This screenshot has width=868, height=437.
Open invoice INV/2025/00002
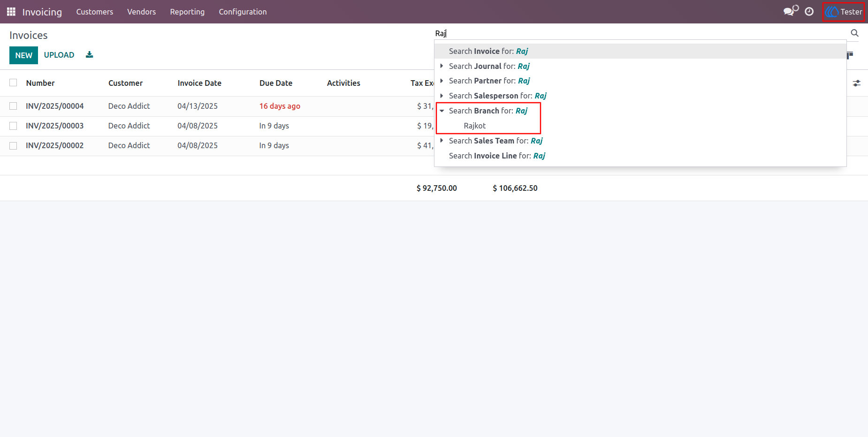point(54,145)
